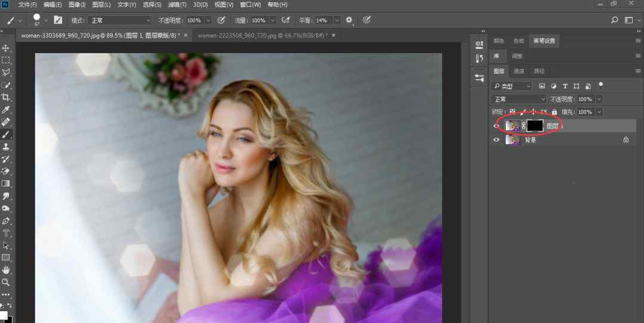
Task: Open the brush preset picker
Action: click(45, 20)
